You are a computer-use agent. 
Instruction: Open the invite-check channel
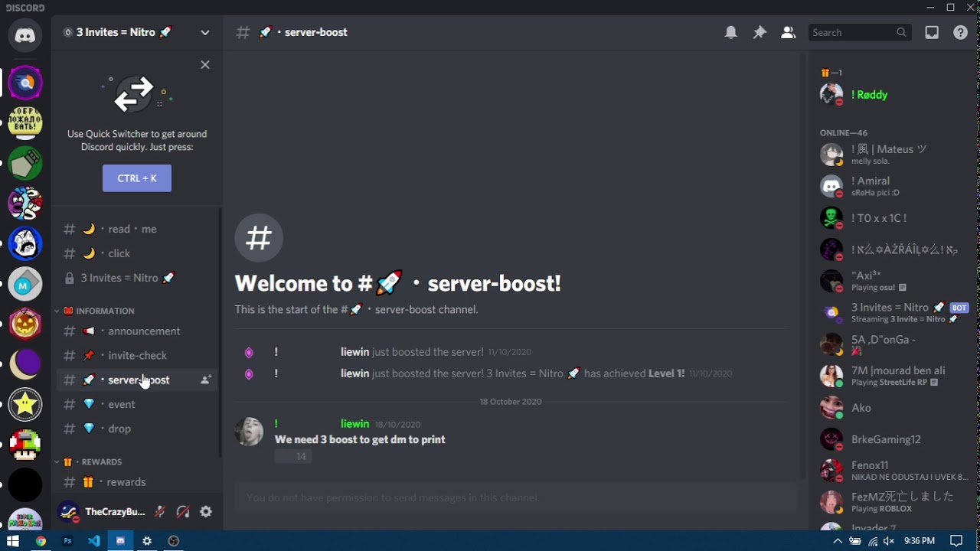coord(136,356)
